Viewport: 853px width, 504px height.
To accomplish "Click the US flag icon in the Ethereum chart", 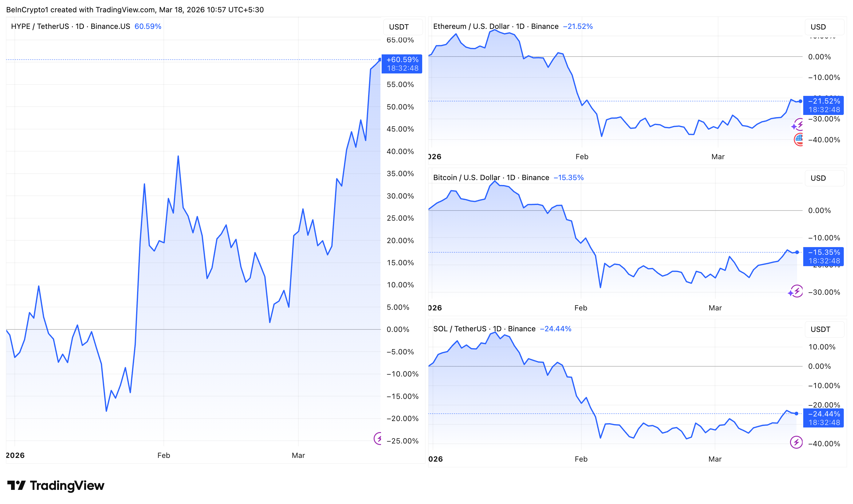I will click(x=799, y=139).
